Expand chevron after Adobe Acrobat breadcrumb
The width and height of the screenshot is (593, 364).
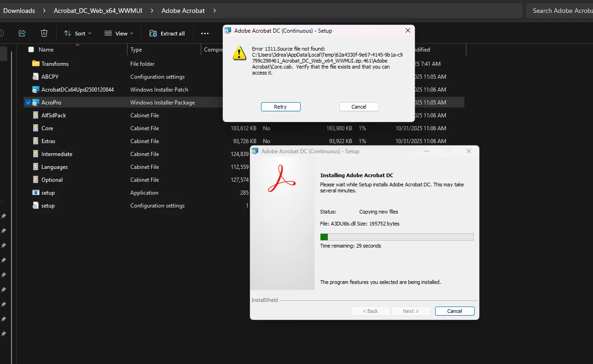point(215,11)
